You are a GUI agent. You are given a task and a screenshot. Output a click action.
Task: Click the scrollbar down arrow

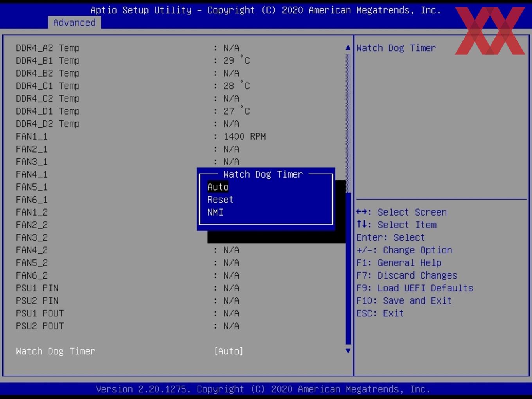[x=348, y=351]
